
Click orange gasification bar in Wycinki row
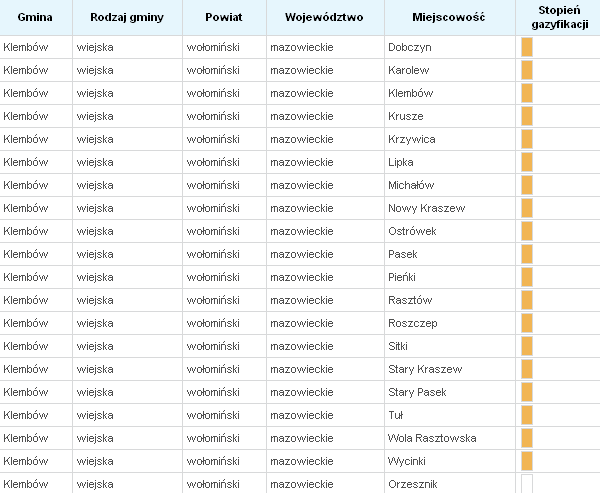coord(527,461)
